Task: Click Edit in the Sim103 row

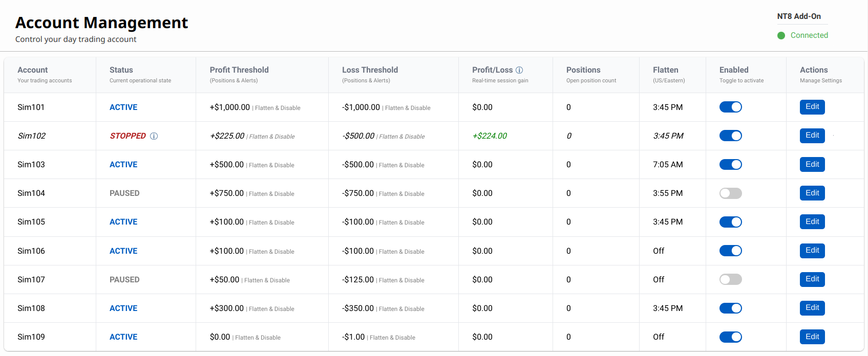Action: 812,164
